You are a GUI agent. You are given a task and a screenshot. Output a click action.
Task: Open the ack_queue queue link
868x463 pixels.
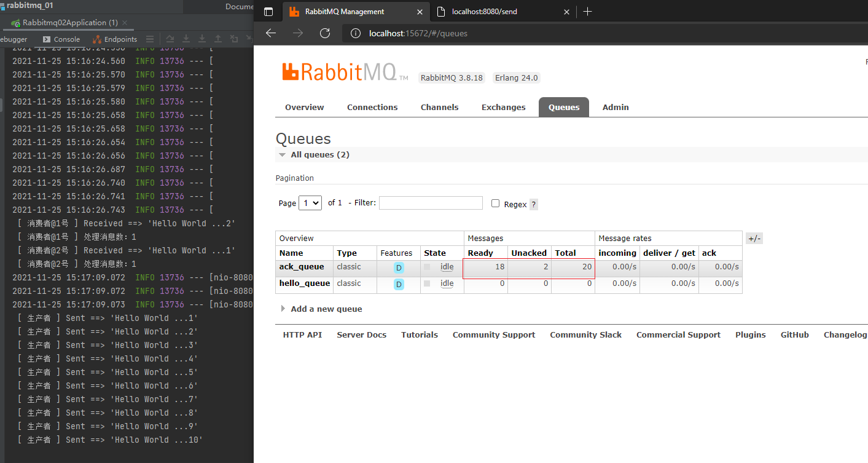click(302, 267)
